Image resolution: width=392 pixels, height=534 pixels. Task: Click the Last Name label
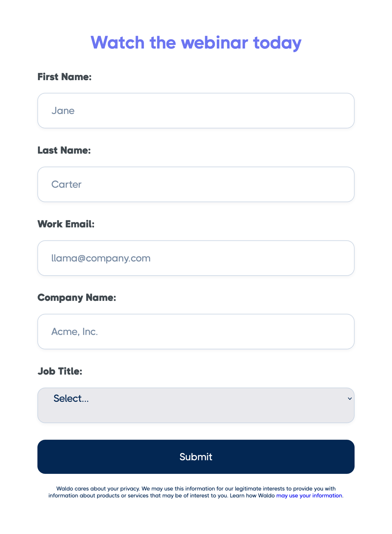64,150
